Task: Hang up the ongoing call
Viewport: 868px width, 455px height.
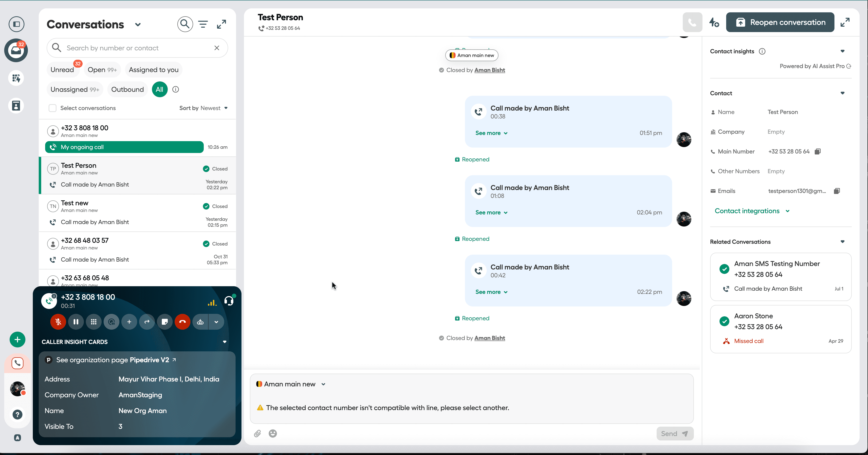Action: [x=182, y=322]
